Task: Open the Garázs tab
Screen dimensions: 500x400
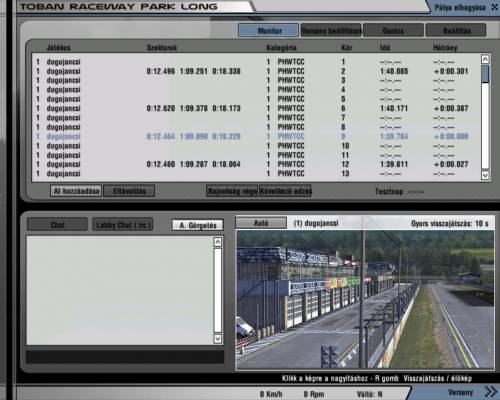Action: pyautogui.click(x=393, y=30)
